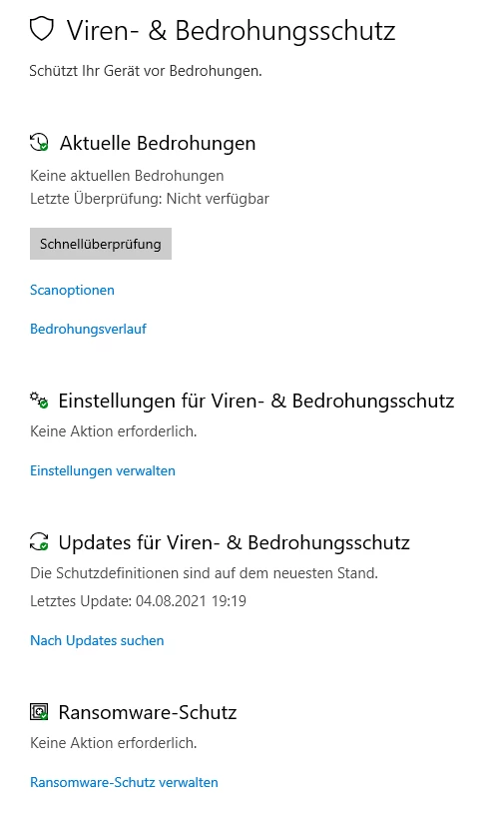Click the shield icon beside the page title
Image resolution: width=504 pixels, height=818 pixels.
point(42,29)
